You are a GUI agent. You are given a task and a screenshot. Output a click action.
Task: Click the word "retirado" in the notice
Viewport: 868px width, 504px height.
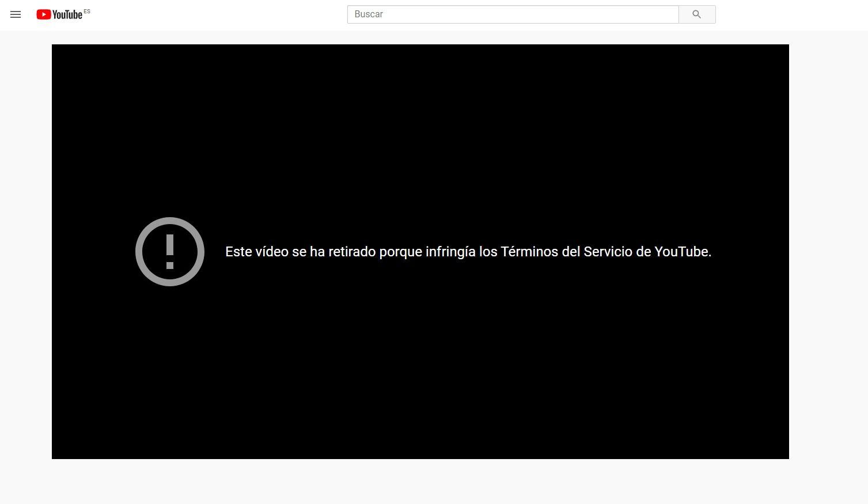(x=352, y=252)
